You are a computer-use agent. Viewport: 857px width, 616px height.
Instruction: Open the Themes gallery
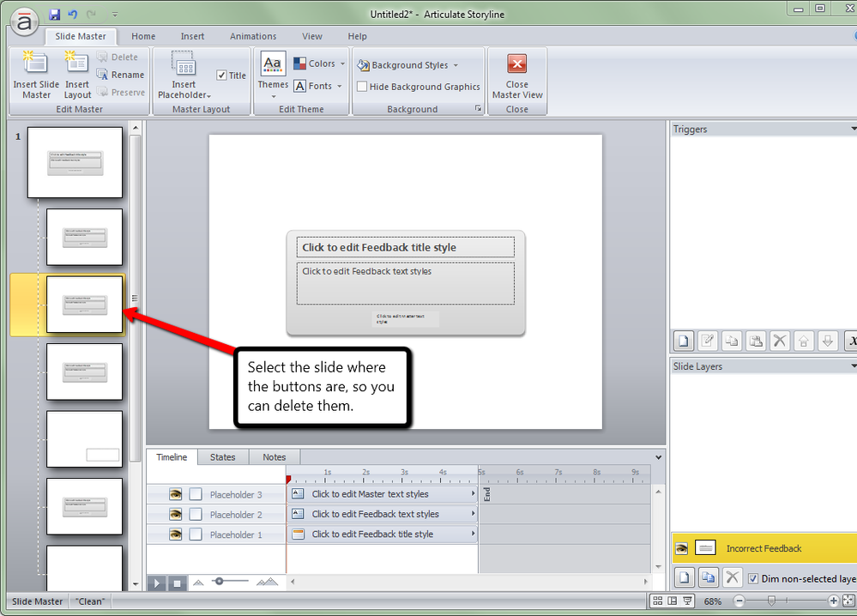coord(273,74)
